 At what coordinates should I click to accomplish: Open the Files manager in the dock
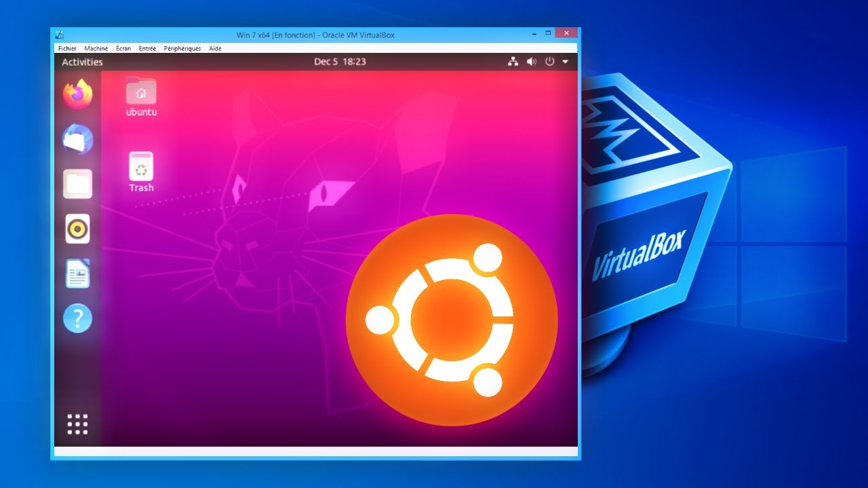pyautogui.click(x=77, y=184)
